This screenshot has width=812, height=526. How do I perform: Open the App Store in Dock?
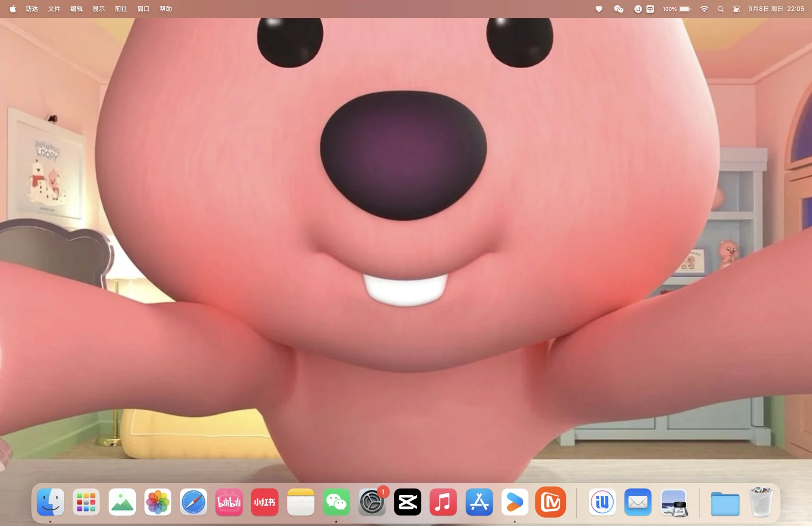coord(480,502)
